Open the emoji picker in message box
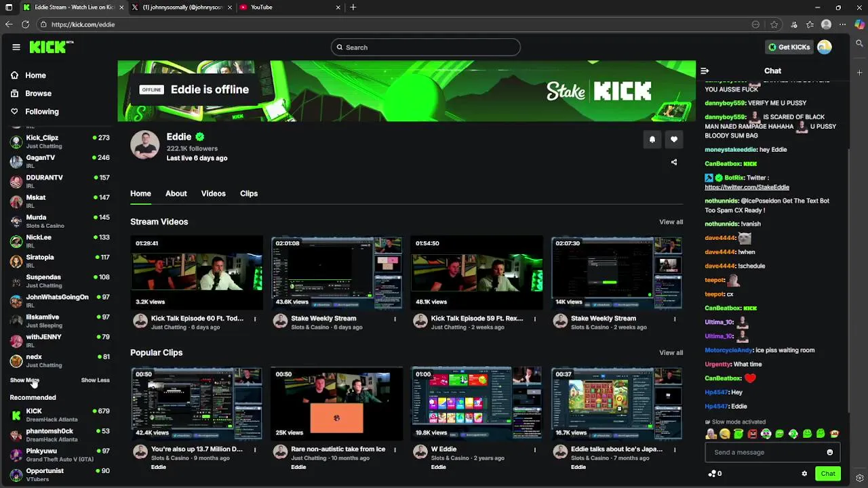This screenshot has height=488, width=868. coord(829,453)
